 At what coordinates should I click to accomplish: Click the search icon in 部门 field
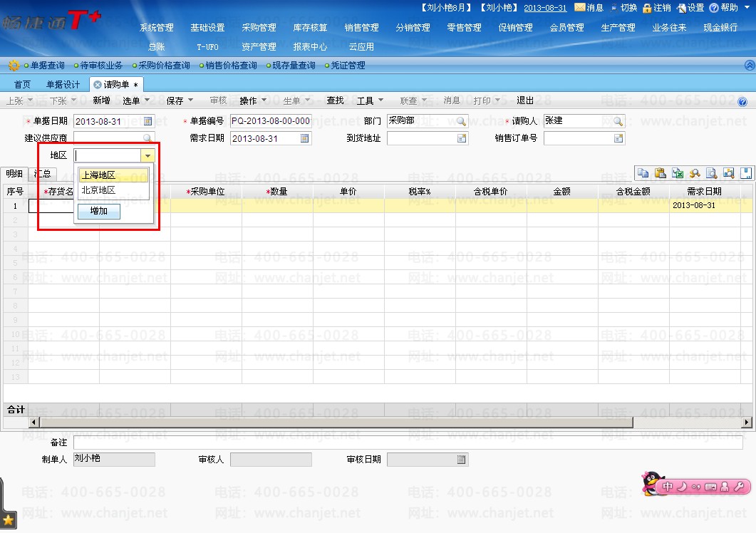(462, 121)
